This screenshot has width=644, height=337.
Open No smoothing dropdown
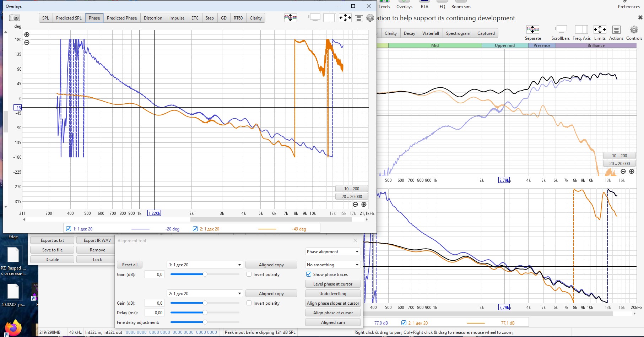coord(333,265)
